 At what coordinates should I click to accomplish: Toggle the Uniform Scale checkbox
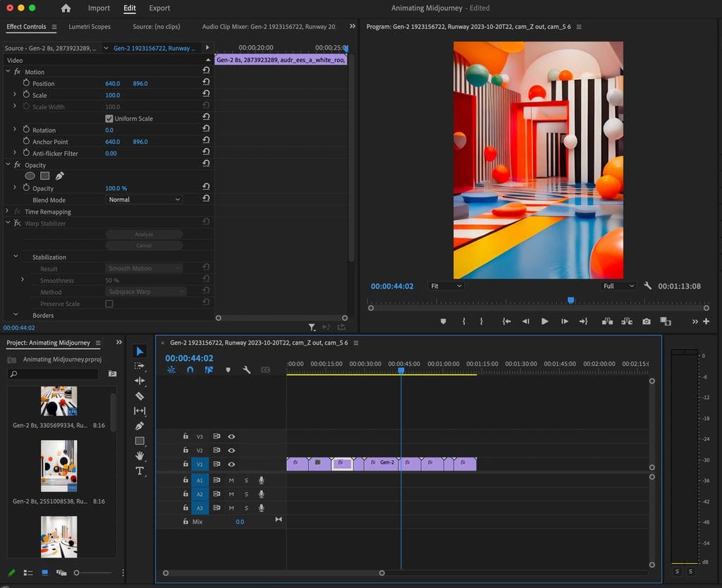point(109,118)
